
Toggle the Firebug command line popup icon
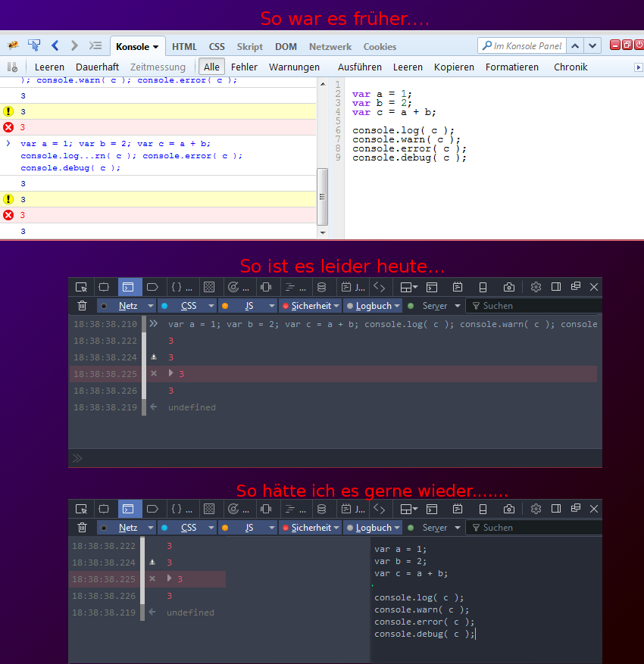[x=95, y=46]
